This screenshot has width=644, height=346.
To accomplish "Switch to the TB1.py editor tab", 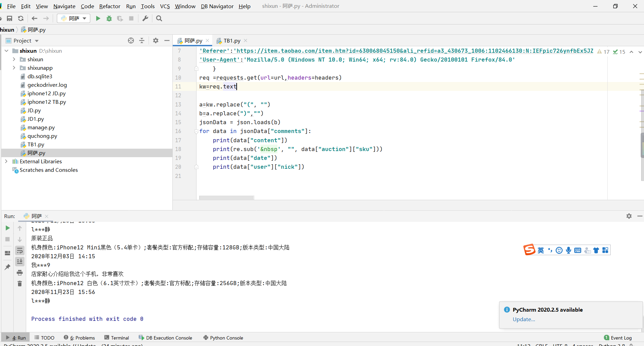I will [232, 40].
